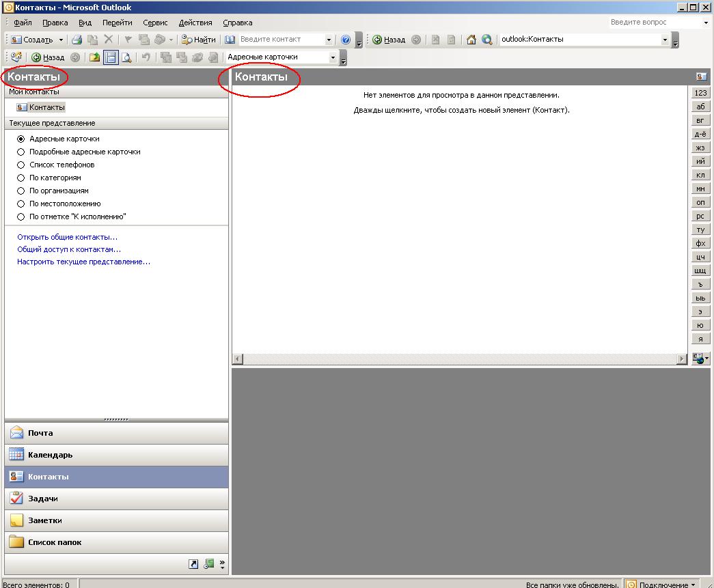
Task: Open the outlook:Контакты address dropdown arrow
Action: tap(665, 40)
